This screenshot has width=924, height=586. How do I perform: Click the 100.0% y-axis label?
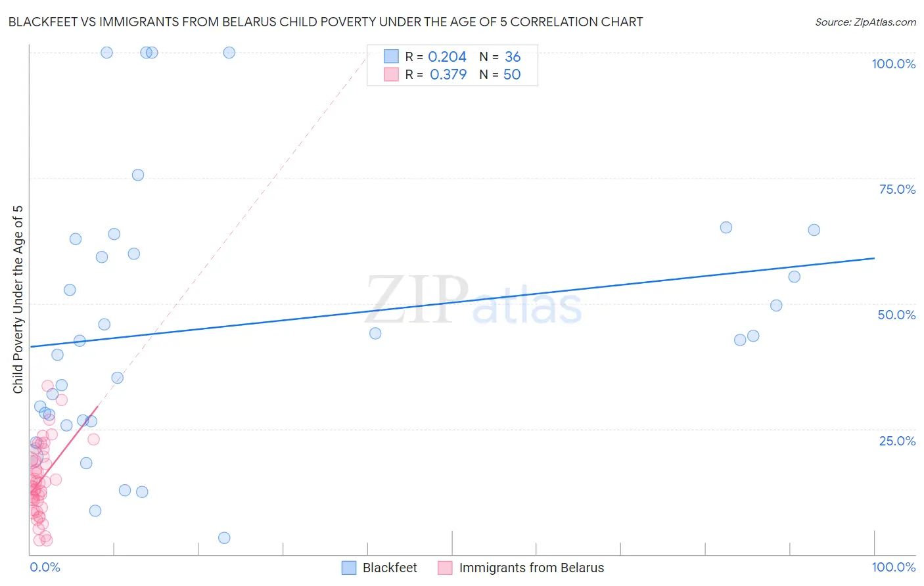[x=893, y=64]
